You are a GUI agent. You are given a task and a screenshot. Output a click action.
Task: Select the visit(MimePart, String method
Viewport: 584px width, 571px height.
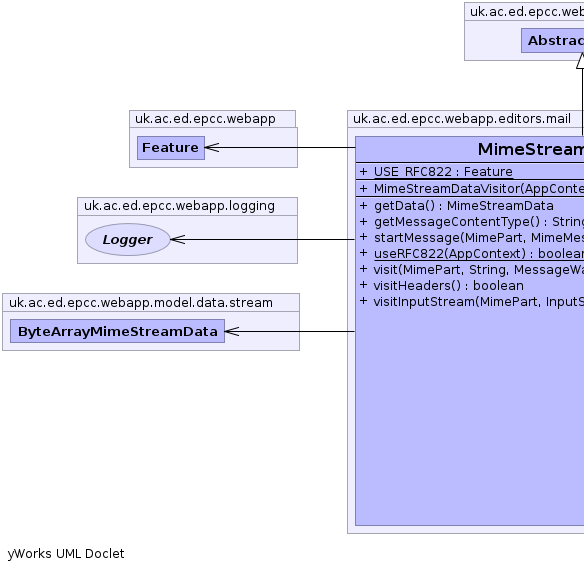(x=479, y=270)
